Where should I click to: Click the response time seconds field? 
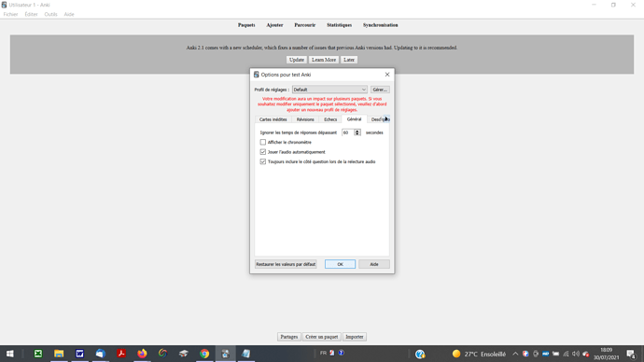tap(348, 132)
